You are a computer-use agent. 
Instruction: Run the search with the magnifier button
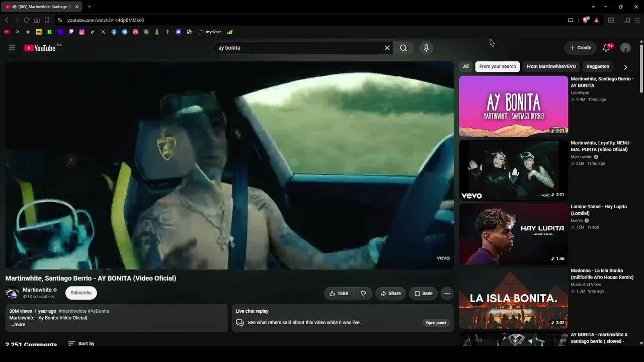click(x=404, y=48)
